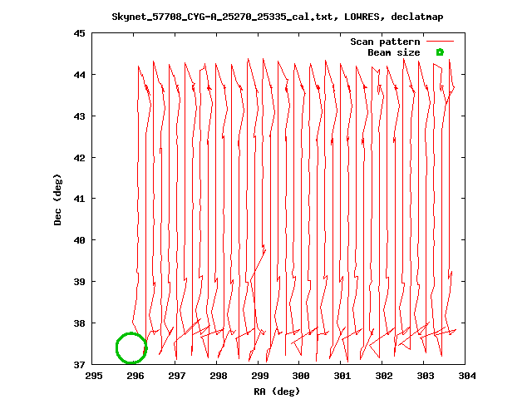Click the Dec axis value 40
The image size is (532, 399).
pos(80,240)
